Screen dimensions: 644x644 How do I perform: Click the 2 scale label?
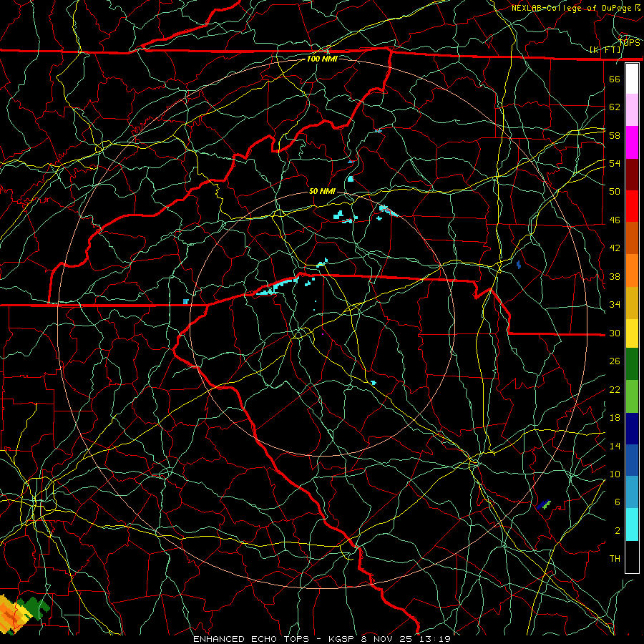(x=618, y=530)
